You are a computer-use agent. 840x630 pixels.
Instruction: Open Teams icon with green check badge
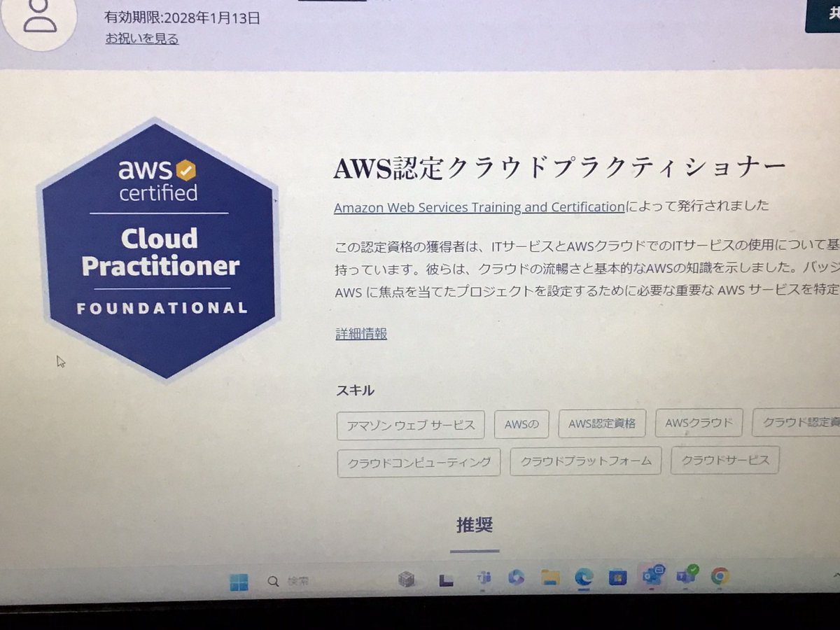(686, 575)
